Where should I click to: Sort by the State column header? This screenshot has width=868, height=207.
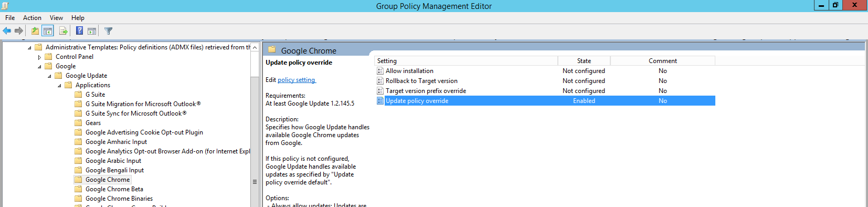584,61
